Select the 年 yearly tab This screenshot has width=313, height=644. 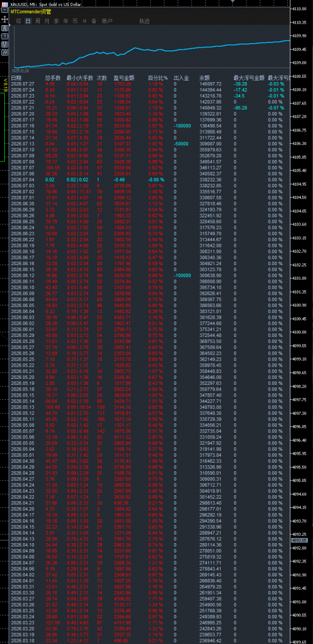pyautogui.click(x=65, y=21)
